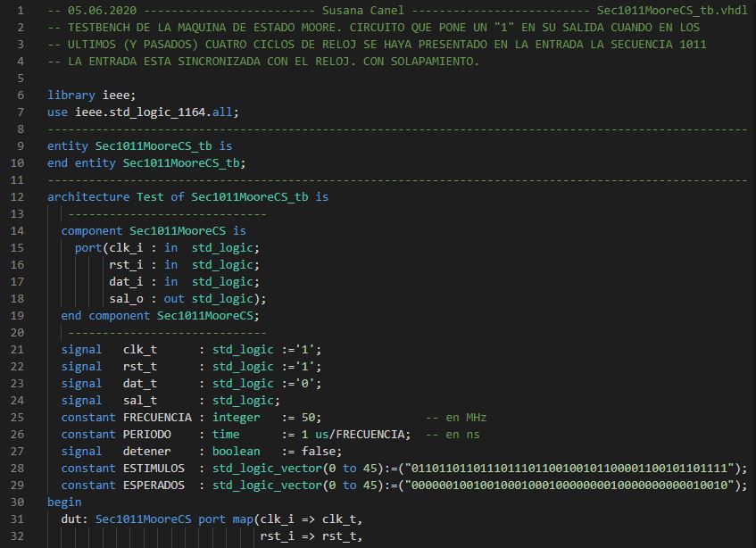This screenshot has height=548, width=756.
Task: Click the sal_o port name
Action: (x=126, y=298)
